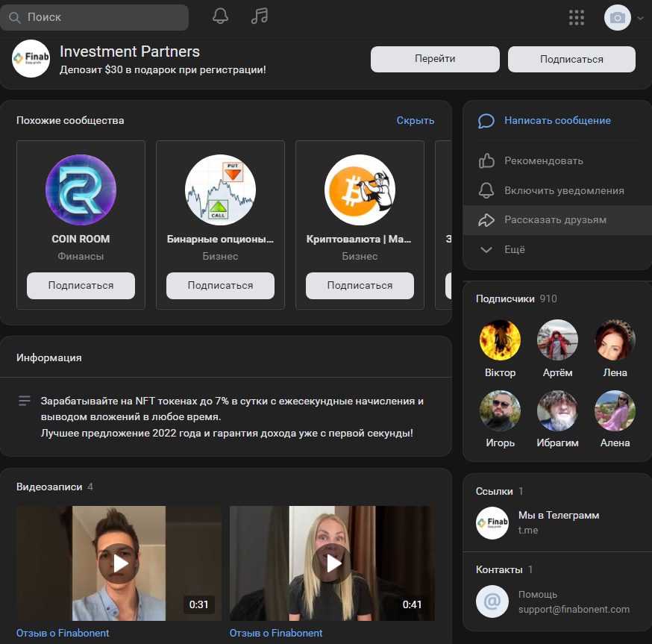Open the Криптовалюта bitcoin miner avatar
Image resolution: width=652 pixels, height=644 pixels.
pyautogui.click(x=360, y=190)
